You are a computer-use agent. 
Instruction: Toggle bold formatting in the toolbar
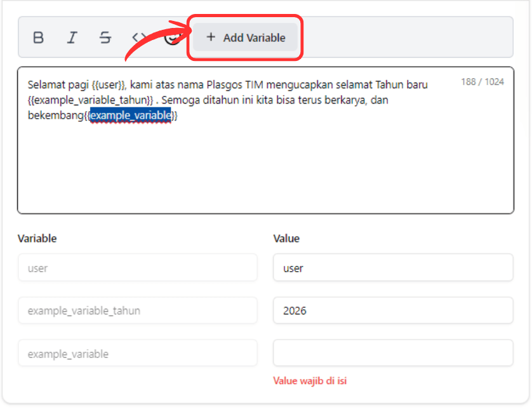(x=38, y=37)
